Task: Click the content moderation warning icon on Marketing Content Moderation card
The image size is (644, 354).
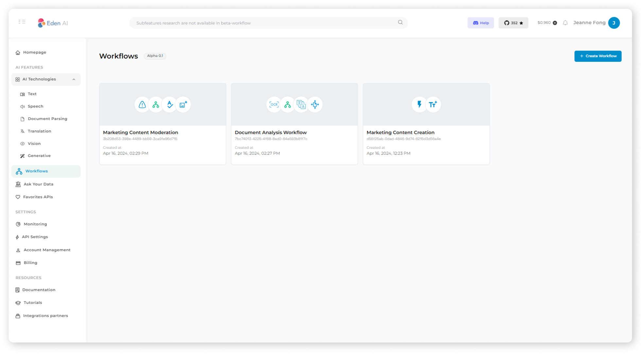Action: click(142, 104)
